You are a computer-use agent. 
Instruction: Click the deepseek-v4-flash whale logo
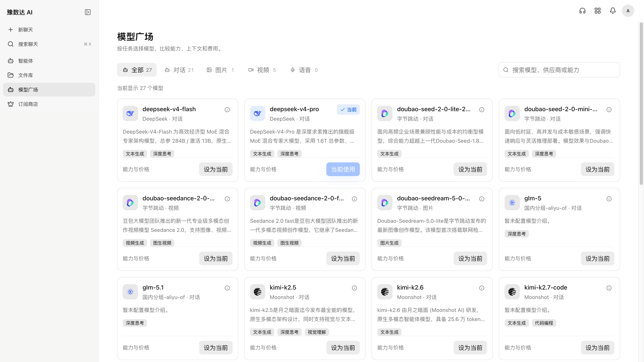(130, 114)
